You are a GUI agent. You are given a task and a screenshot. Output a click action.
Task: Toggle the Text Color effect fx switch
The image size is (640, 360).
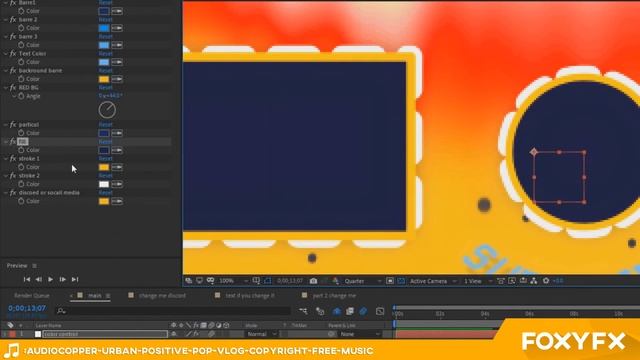(13, 53)
